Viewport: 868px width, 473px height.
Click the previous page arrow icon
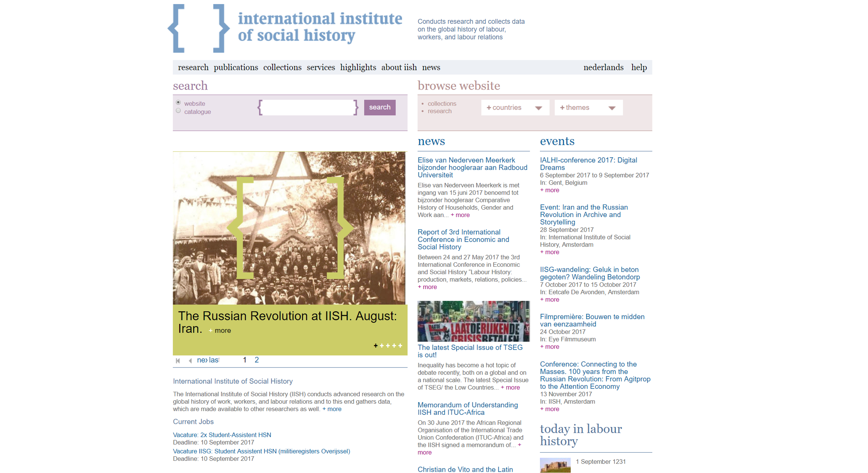[x=191, y=361]
